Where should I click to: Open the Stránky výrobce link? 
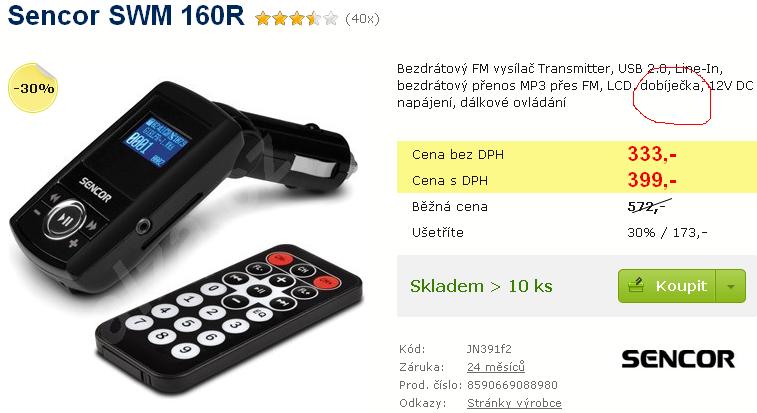point(514,403)
